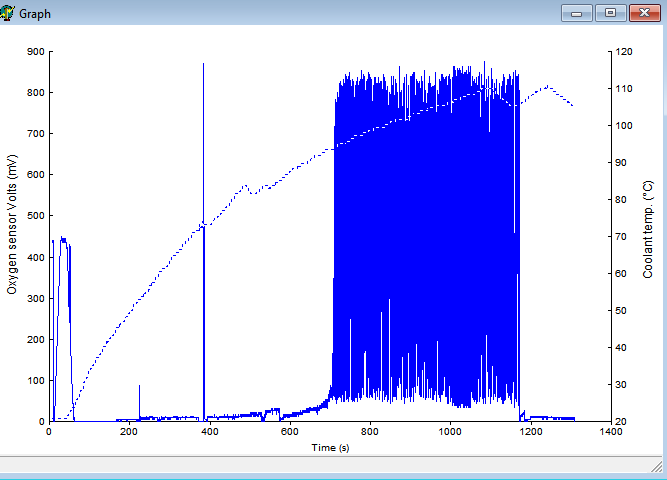Click the dotted coolant temperature peak

(547, 87)
